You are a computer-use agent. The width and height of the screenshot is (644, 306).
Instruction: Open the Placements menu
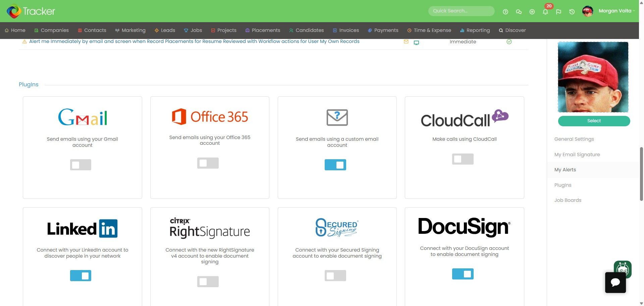(263, 30)
